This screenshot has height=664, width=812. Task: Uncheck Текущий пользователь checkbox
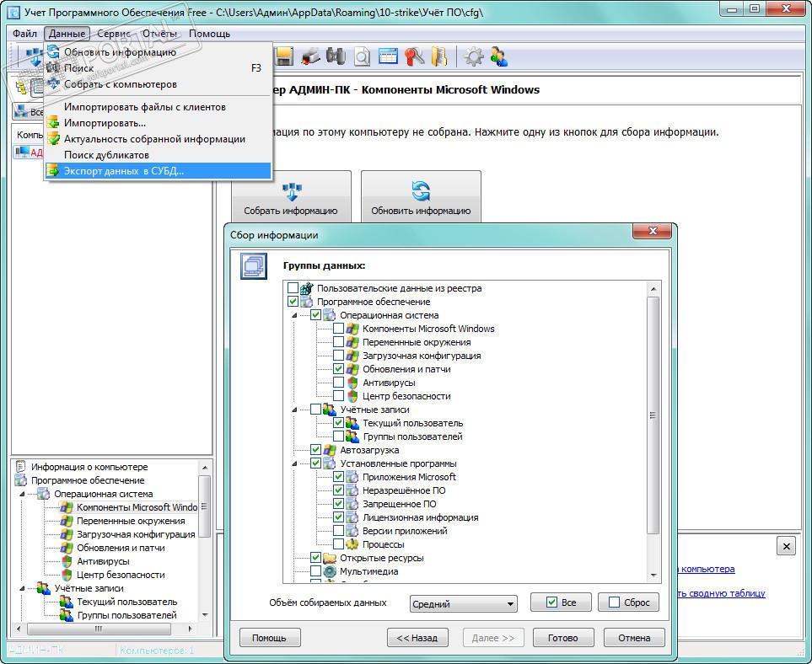click(338, 422)
